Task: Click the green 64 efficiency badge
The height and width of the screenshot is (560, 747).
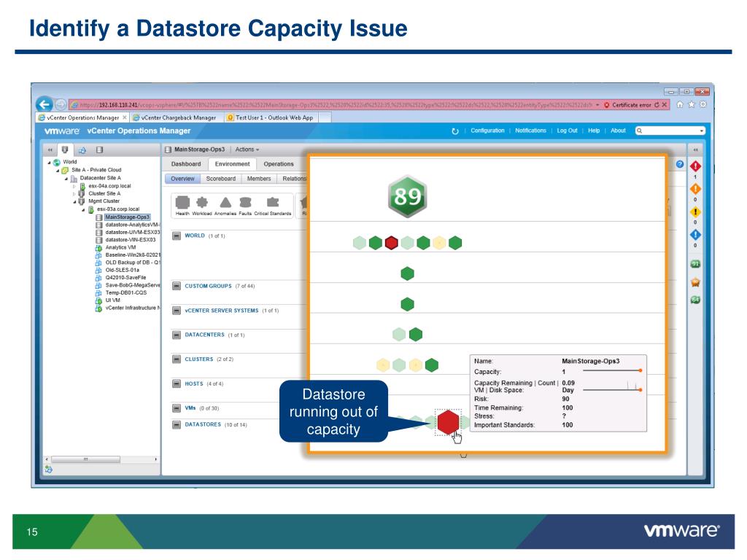Action: (x=695, y=300)
